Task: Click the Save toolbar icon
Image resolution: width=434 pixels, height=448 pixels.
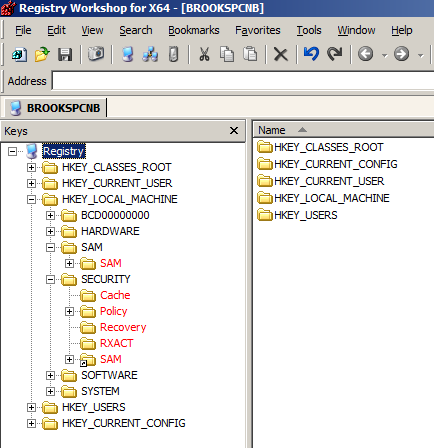Action: coord(65,54)
